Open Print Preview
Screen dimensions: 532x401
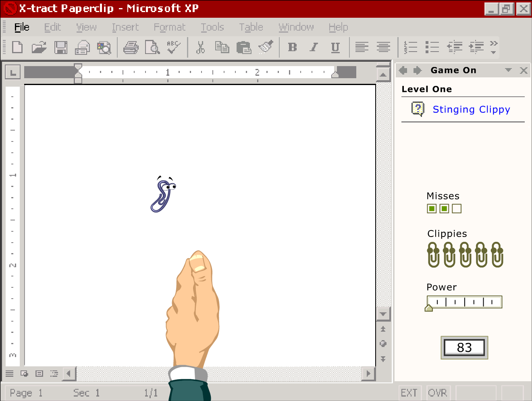point(152,47)
